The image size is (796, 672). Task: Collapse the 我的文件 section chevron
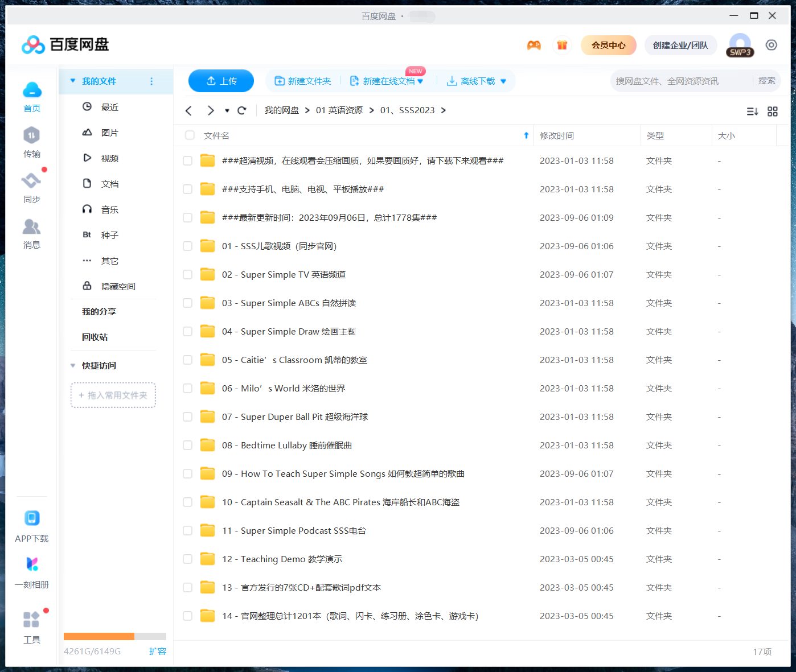(x=72, y=81)
